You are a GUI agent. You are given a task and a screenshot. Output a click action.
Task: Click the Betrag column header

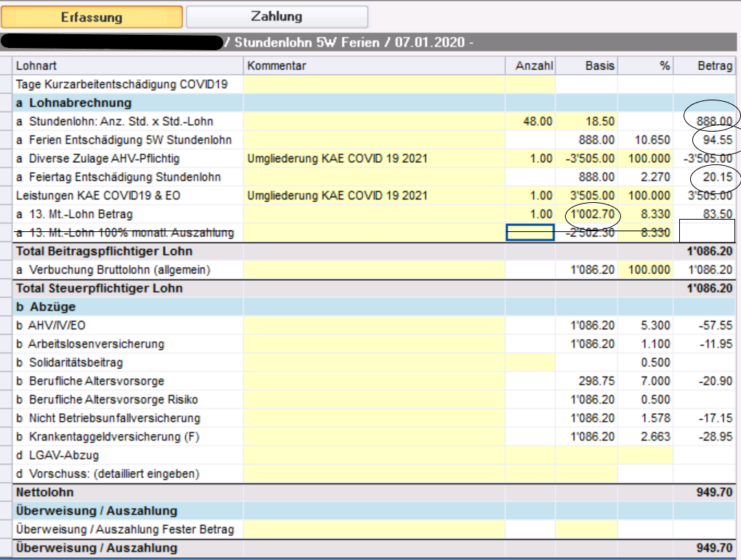point(704,65)
